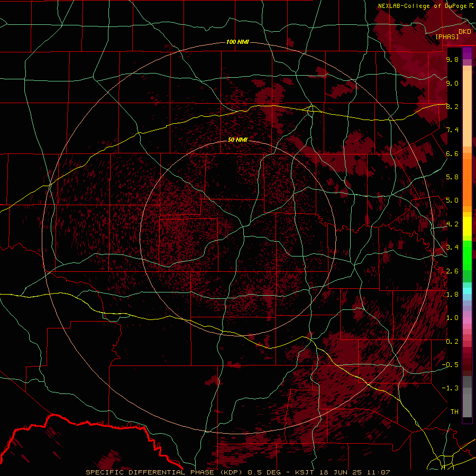Click the 3.4 value on the color scale
476x476 pixels.
(452, 248)
